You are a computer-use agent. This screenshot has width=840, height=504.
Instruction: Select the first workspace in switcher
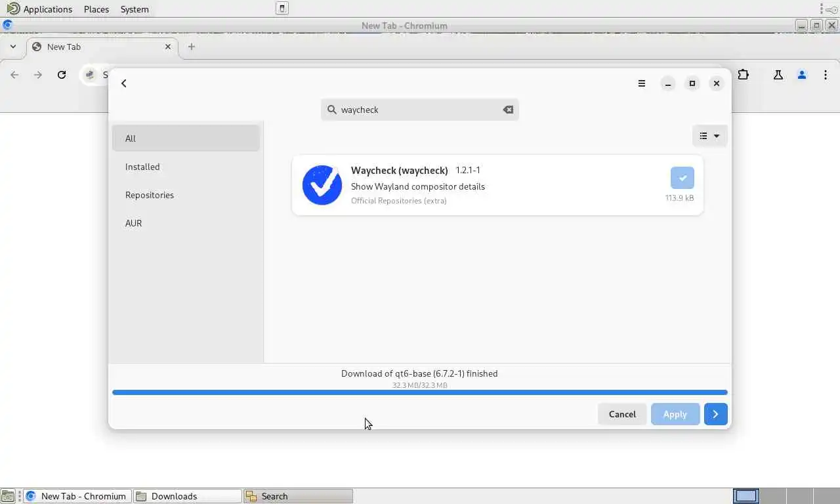[745, 496]
